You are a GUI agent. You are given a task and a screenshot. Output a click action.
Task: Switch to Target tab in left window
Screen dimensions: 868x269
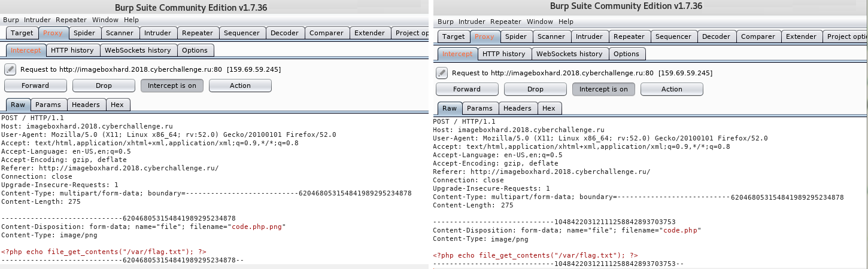click(x=22, y=33)
